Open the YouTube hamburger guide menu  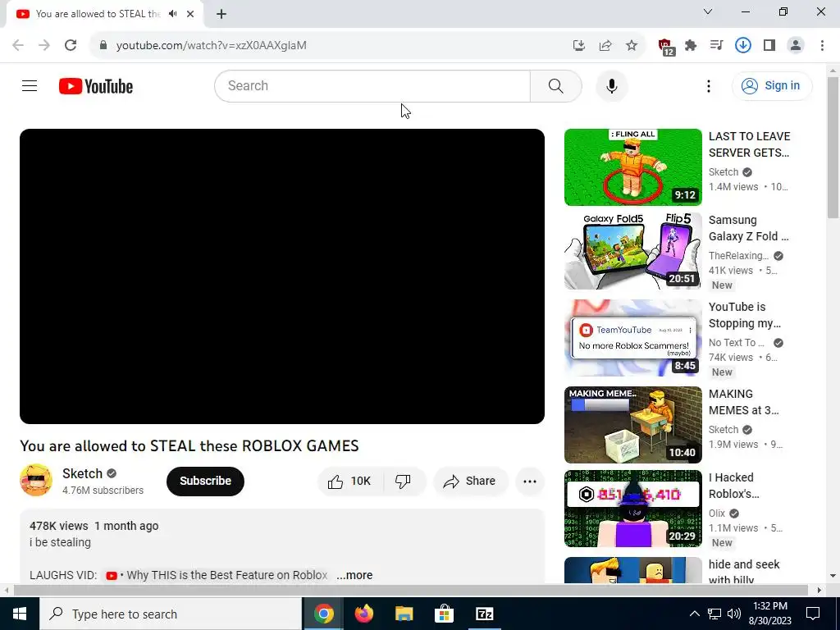pos(30,85)
